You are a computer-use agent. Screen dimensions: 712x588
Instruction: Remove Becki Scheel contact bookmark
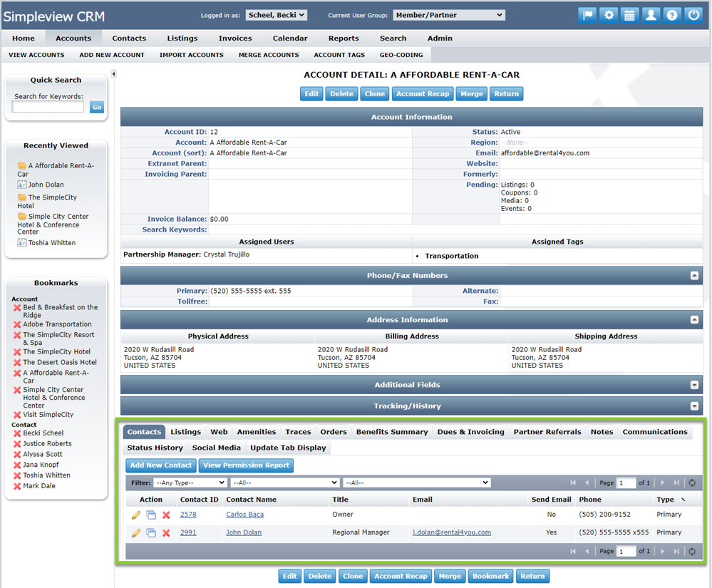click(17, 433)
